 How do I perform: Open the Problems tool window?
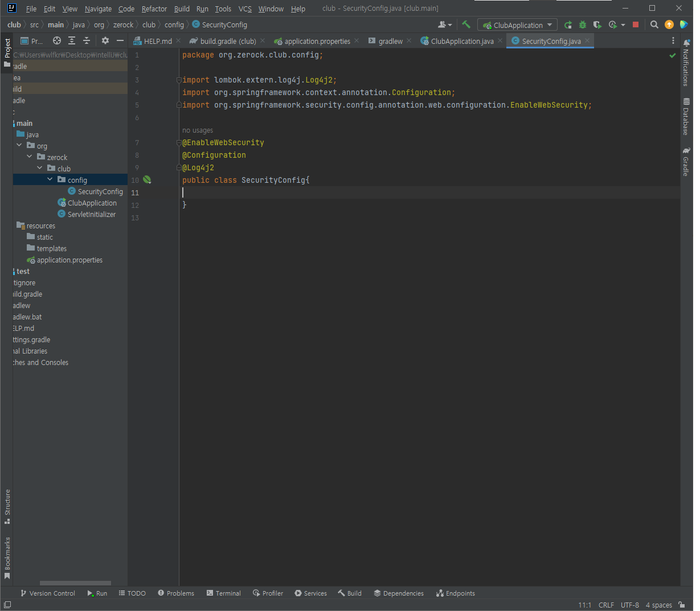pyautogui.click(x=176, y=593)
